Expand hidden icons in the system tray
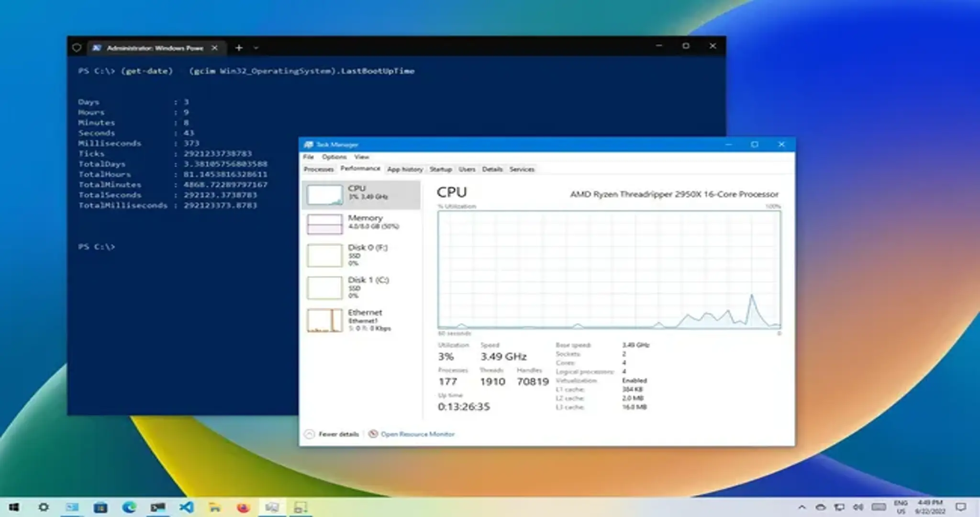The height and width of the screenshot is (517, 980). [802, 507]
